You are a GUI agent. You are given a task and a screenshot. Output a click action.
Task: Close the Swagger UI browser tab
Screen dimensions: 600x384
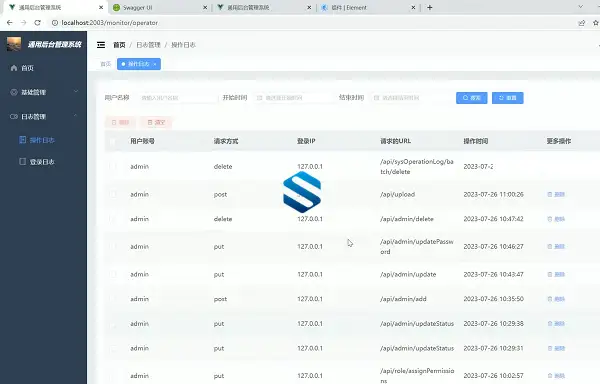point(205,7)
